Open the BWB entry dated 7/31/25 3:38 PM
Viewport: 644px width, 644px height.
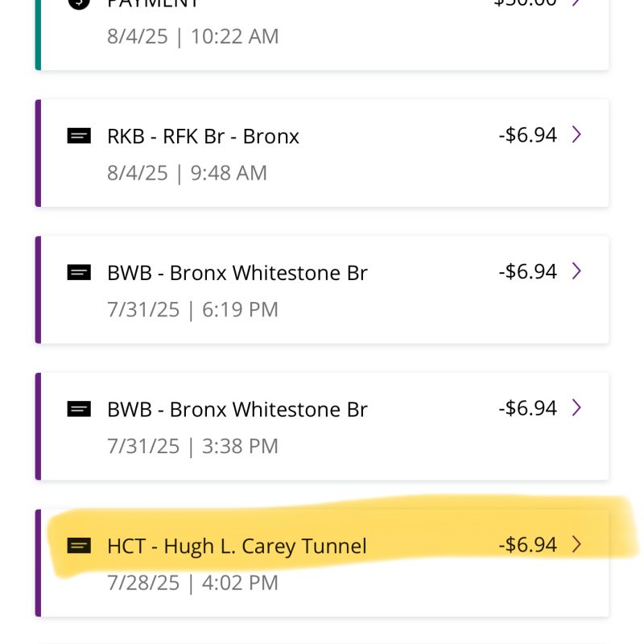click(x=237, y=411)
